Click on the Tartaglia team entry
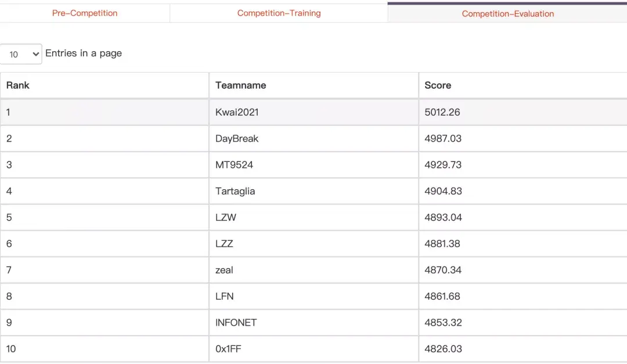The width and height of the screenshot is (627, 364). [235, 191]
